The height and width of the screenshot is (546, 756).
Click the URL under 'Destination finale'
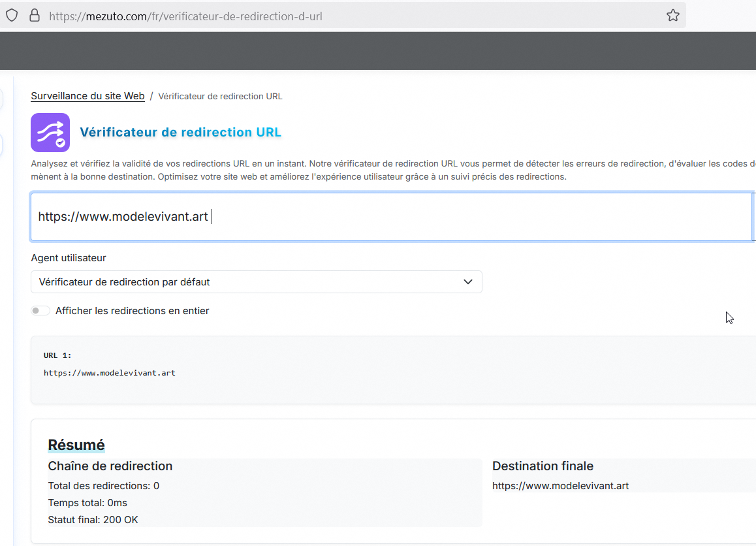pos(560,486)
